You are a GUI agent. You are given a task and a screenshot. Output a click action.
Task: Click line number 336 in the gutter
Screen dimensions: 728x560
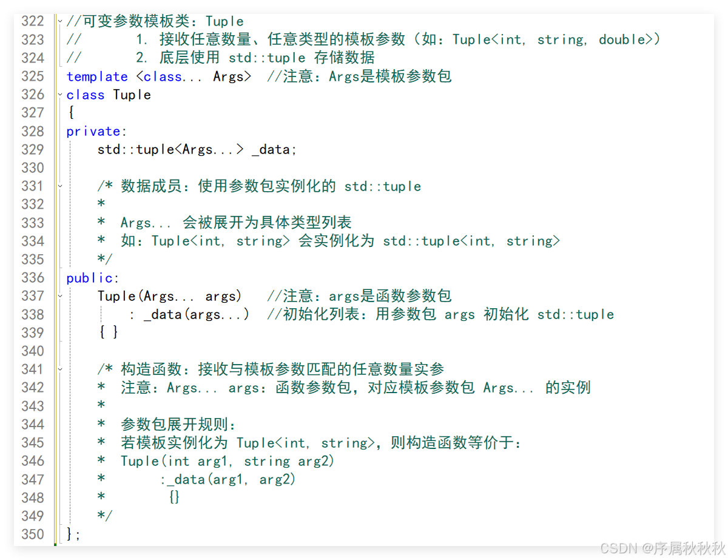pos(33,278)
